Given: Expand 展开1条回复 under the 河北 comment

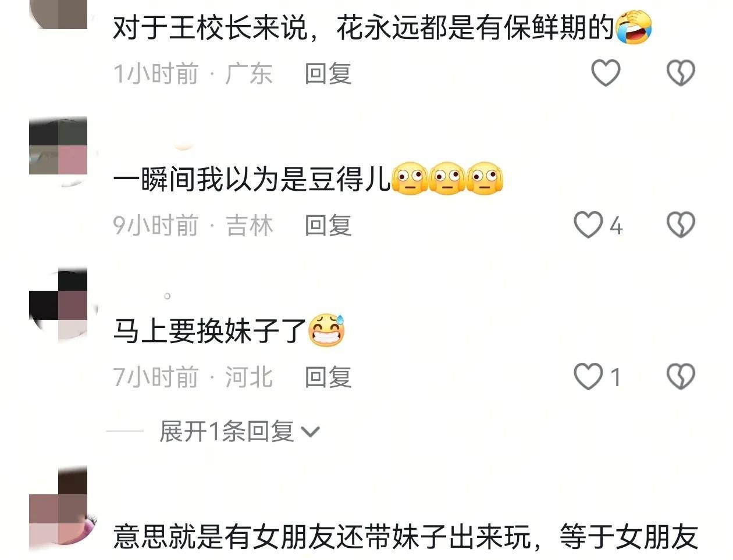Looking at the screenshot, I should tap(240, 431).
